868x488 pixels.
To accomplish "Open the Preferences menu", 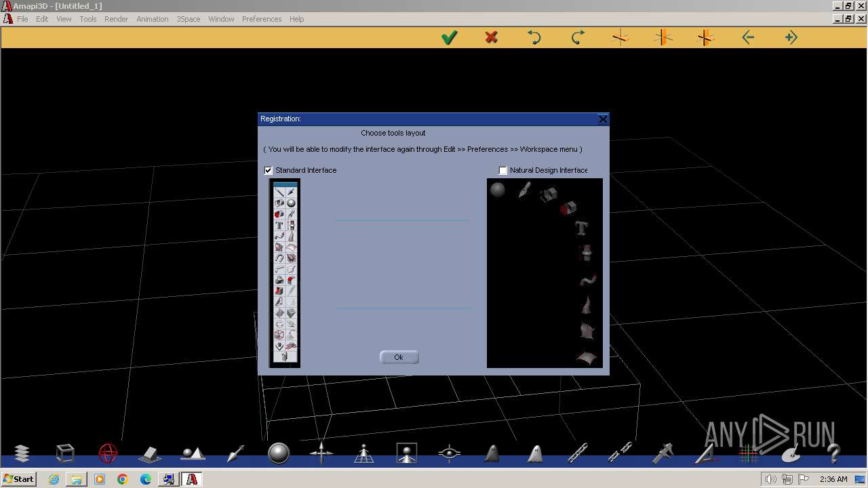I will click(262, 19).
